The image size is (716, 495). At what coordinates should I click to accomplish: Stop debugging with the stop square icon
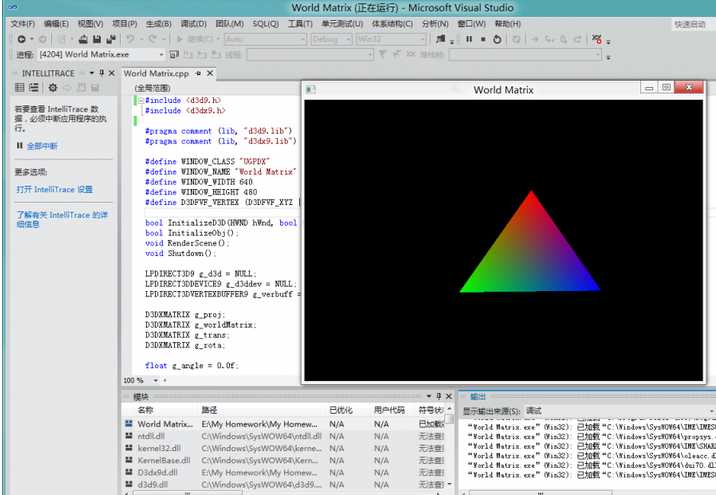click(483, 39)
